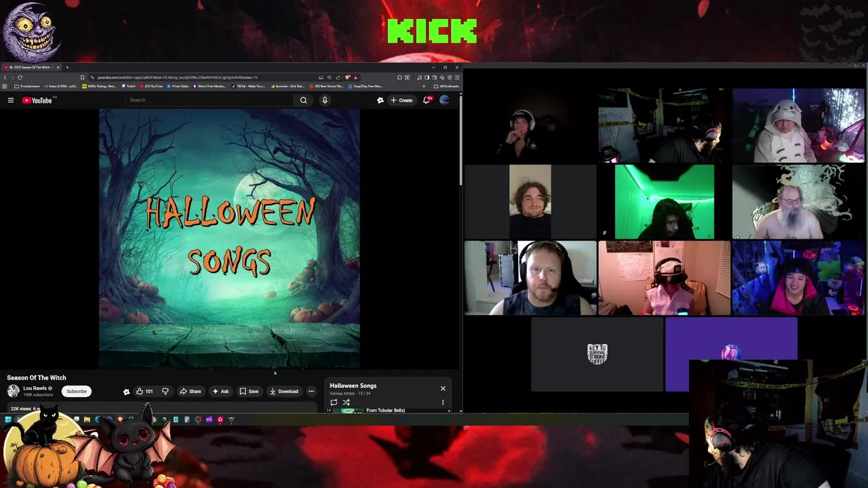Image resolution: width=868 pixels, height=488 pixels.
Task: Click the Download button under video
Action: click(x=284, y=391)
